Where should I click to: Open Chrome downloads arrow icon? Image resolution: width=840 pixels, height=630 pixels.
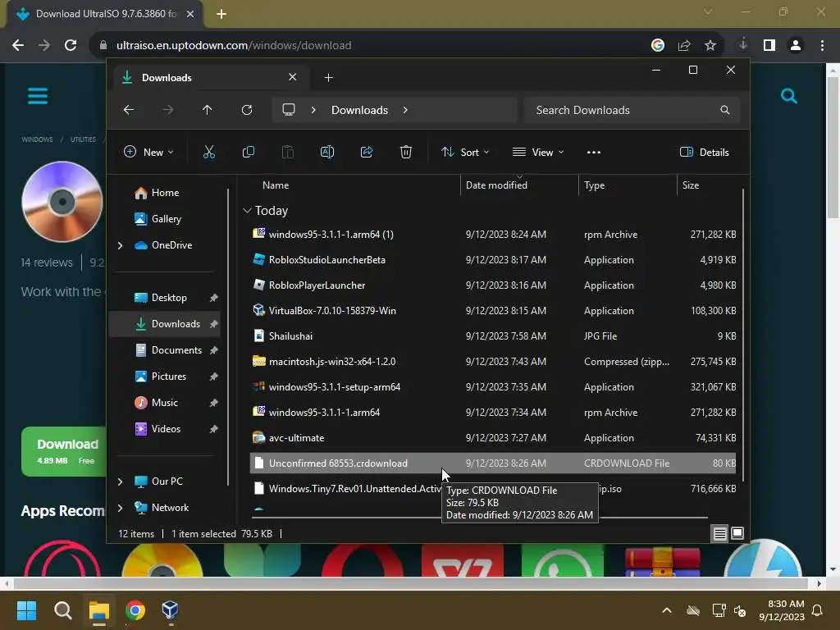pos(743,44)
